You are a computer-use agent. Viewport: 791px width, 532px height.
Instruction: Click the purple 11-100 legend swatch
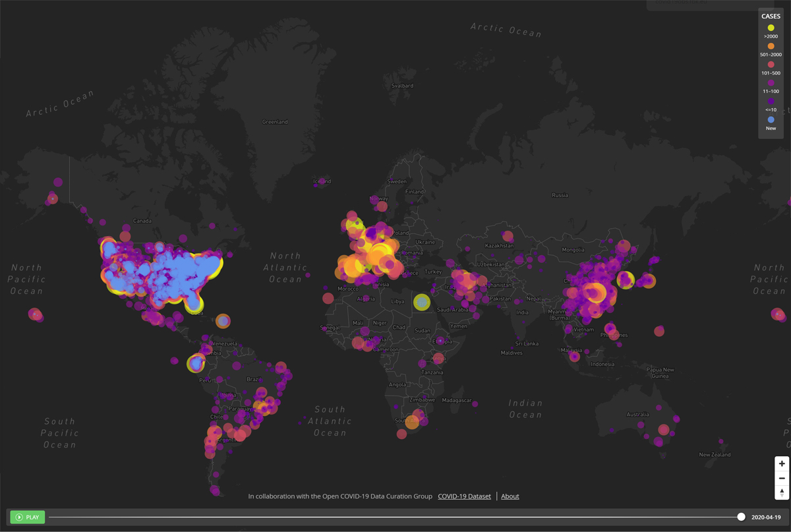click(771, 83)
